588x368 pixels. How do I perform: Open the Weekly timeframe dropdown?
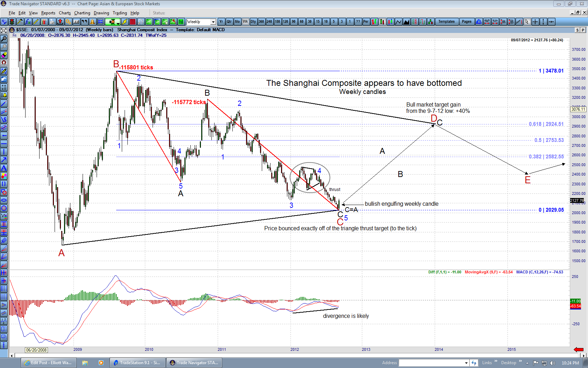coord(213,22)
